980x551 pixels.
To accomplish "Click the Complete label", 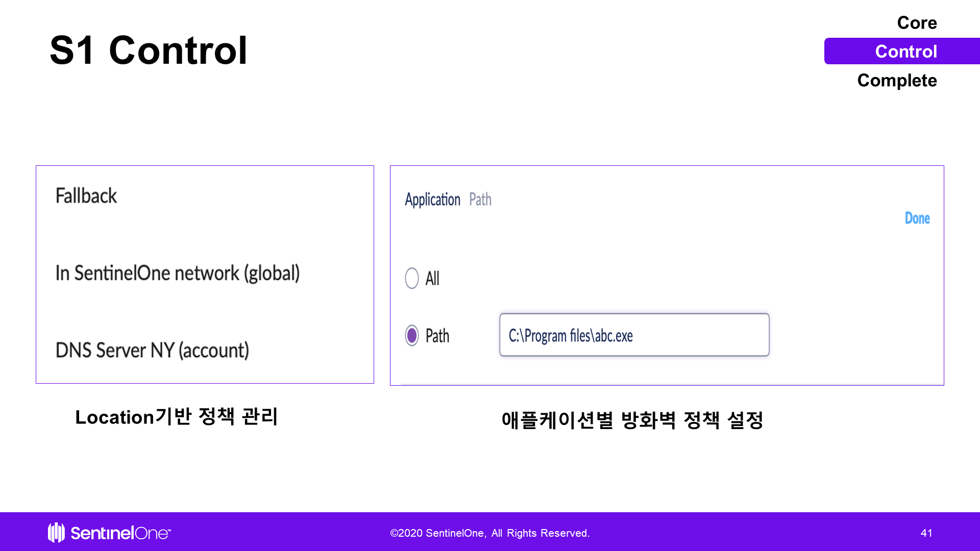I will pyautogui.click(x=897, y=81).
